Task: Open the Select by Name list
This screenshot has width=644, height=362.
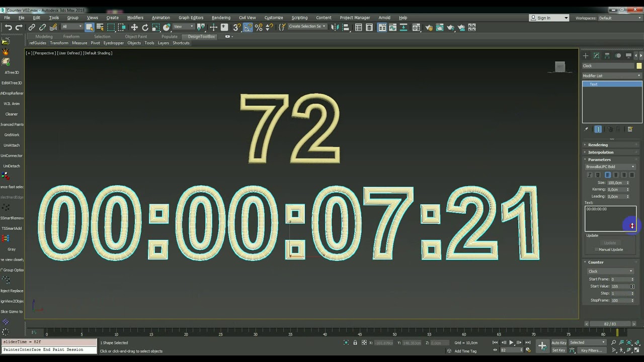Action: tap(100, 28)
